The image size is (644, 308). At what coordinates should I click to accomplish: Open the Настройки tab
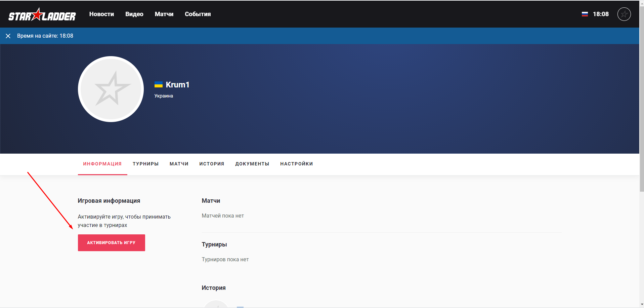pyautogui.click(x=297, y=164)
